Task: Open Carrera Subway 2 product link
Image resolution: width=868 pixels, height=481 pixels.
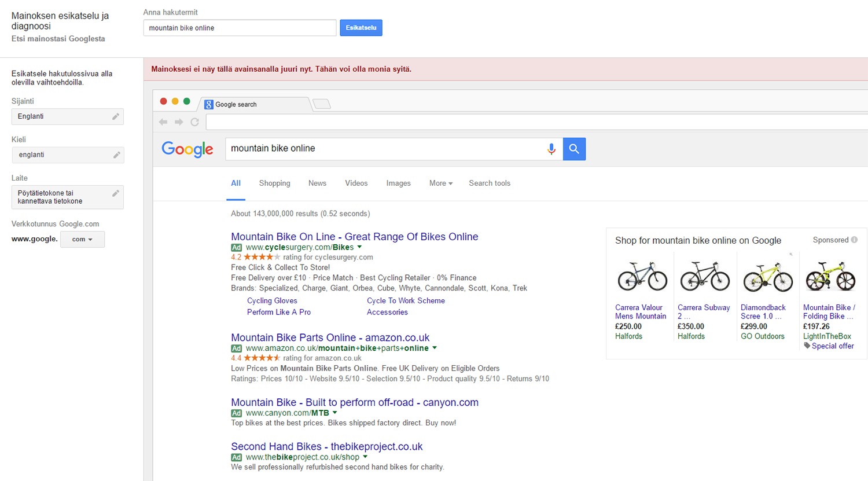Action: [704, 311]
